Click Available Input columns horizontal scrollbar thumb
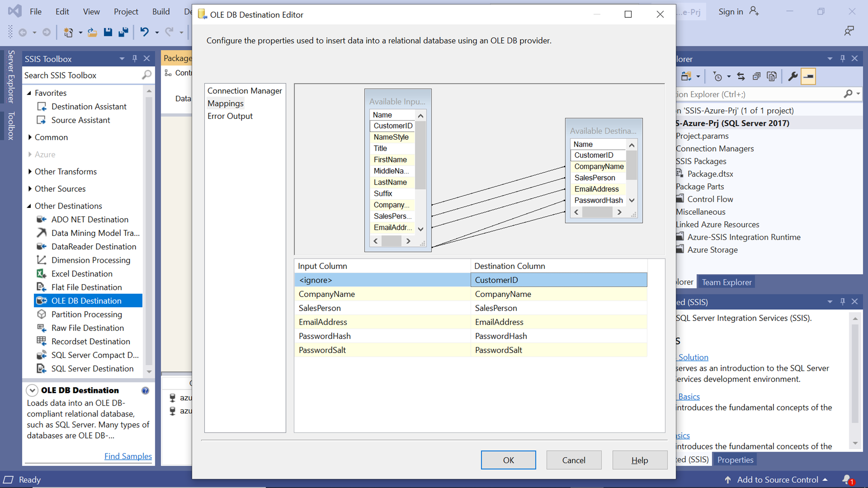Viewport: 868px width, 488px height. click(x=391, y=241)
